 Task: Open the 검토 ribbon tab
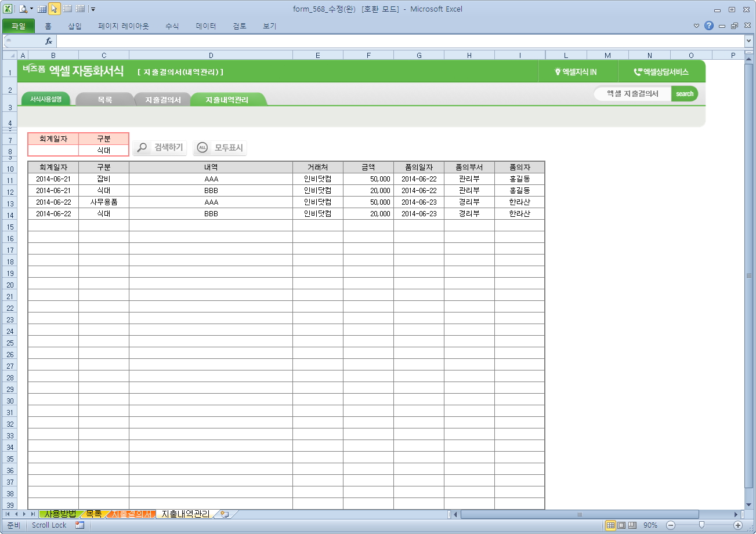click(240, 26)
